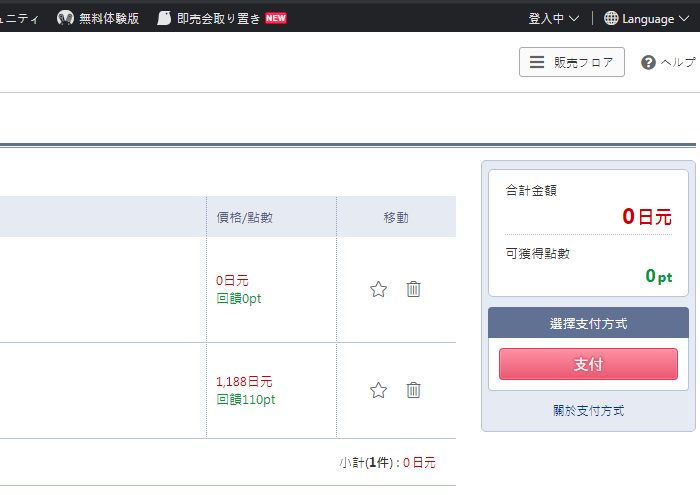This screenshot has height=495, width=700.
Task: Click the hamburger icon in 販売フロア button
Action: pos(537,62)
